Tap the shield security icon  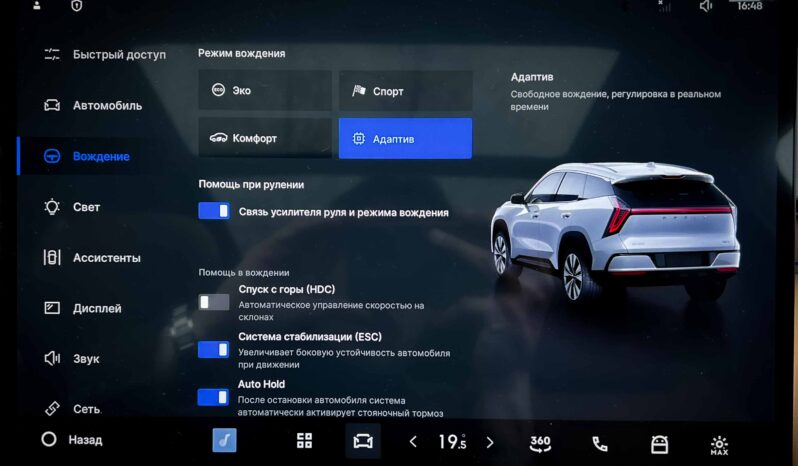pos(76,5)
